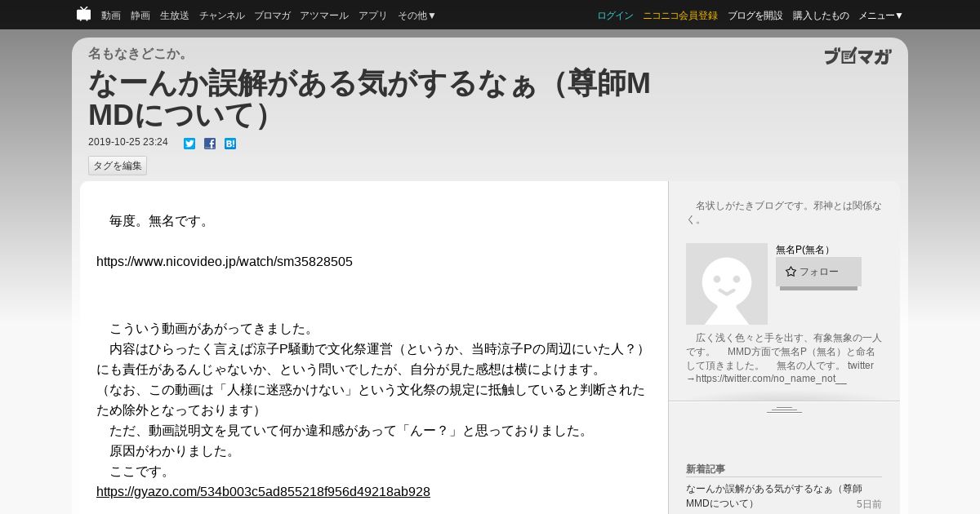
Task: Click the ブロマガ logo
Action: coord(857,56)
